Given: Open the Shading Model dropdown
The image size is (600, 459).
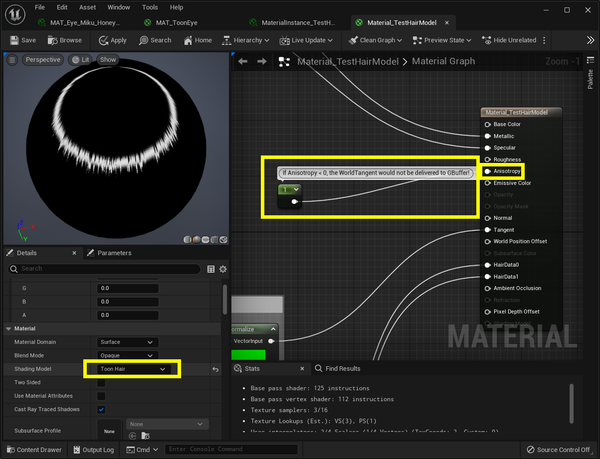Looking at the screenshot, I should point(137,369).
